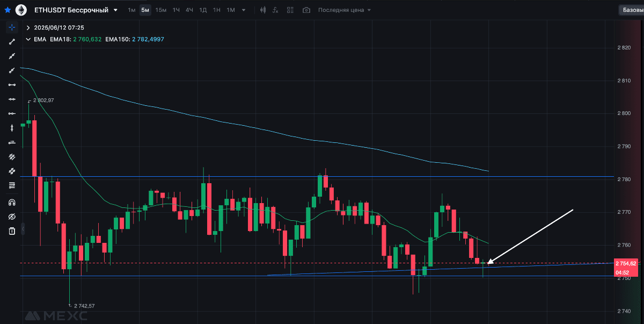Click the current price label 2 754,62
The width and height of the screenshot is (644, 324).
(x=626, y=263)
